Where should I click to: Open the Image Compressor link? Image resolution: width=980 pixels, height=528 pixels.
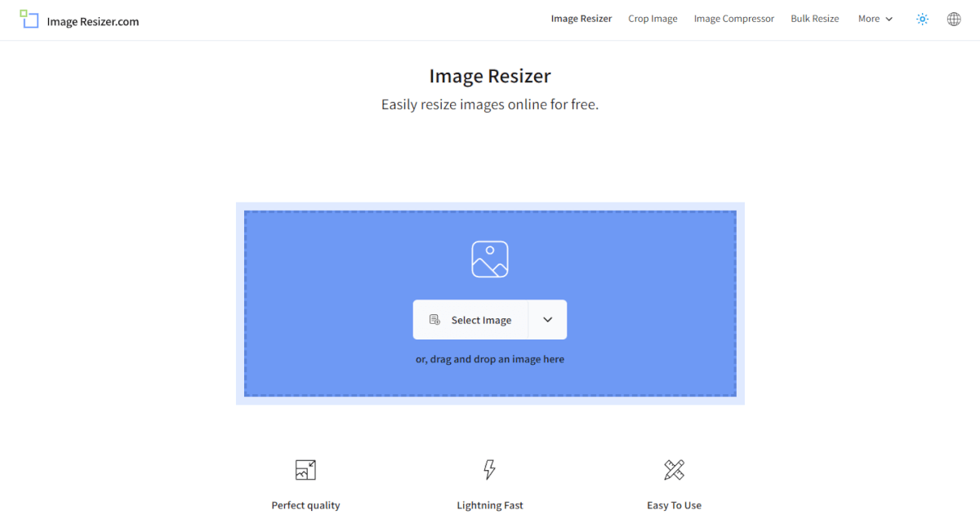(x=733, y=19)
